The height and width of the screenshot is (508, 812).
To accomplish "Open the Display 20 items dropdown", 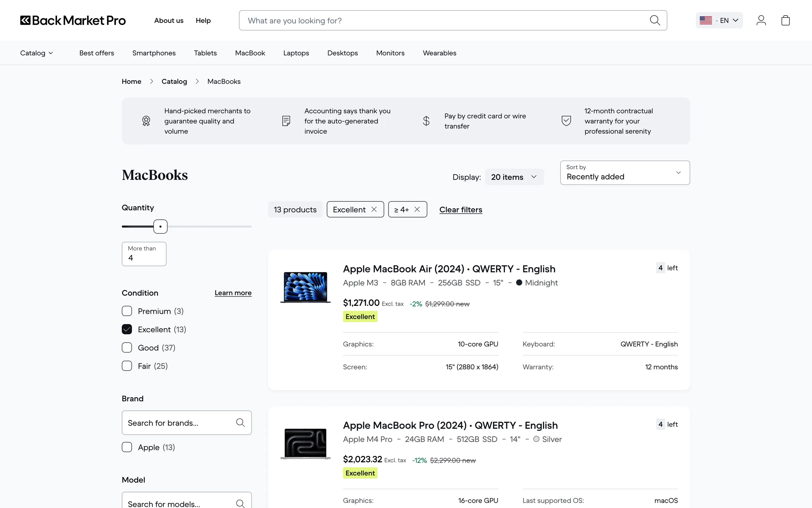I will pyautogui.click(x=514, y=177).
